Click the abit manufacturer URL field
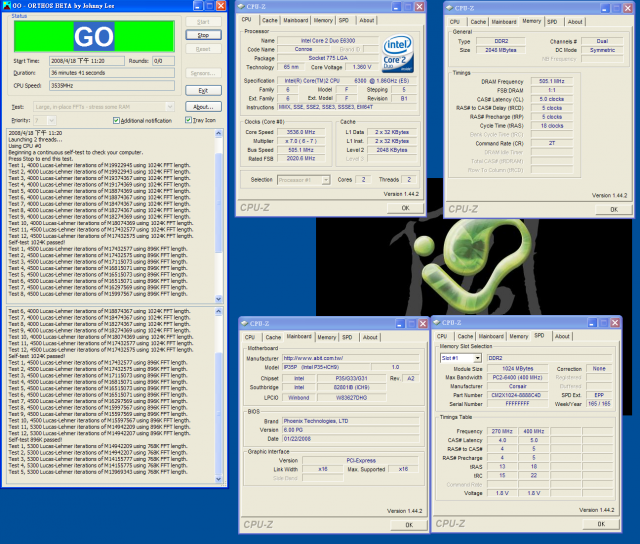This screenshot has width=640, height=544. [351, 358]
